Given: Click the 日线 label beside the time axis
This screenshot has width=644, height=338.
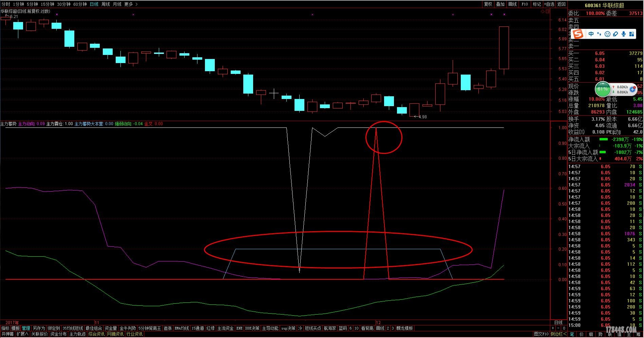Looking at the screenshot, I should [x=558, y=322].
